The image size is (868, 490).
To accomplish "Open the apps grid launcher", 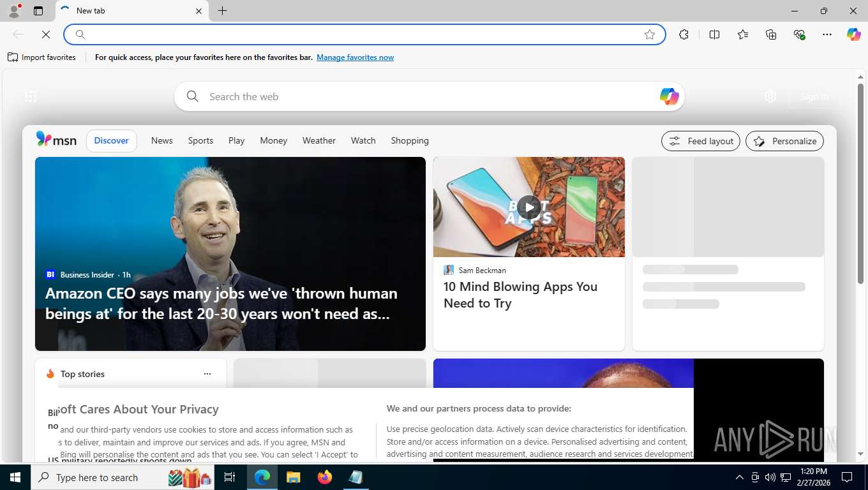I will click(x=31, y=96).
